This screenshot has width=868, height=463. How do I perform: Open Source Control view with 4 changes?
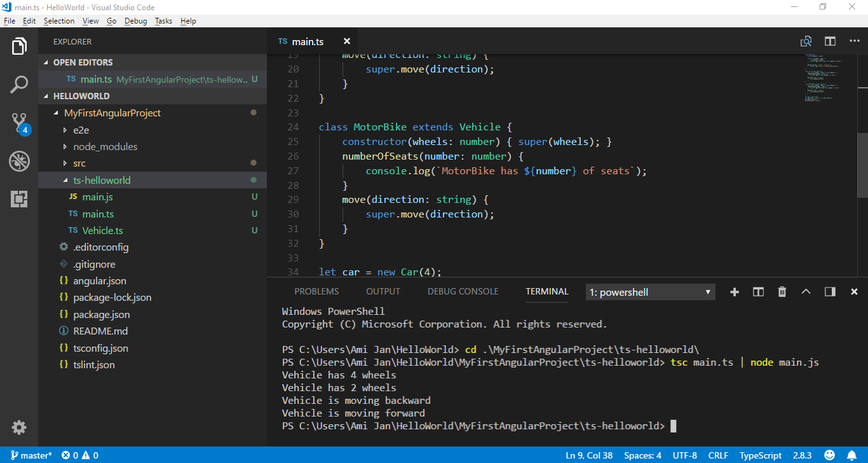pos(20,123)
